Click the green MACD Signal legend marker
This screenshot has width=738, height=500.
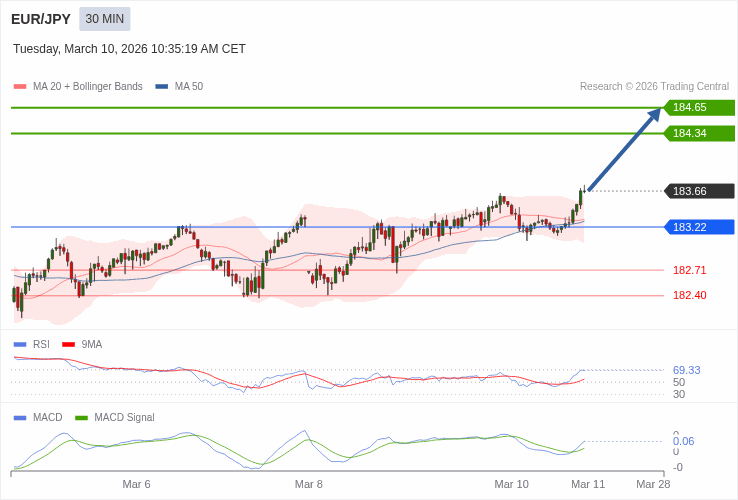click(81, 417)
